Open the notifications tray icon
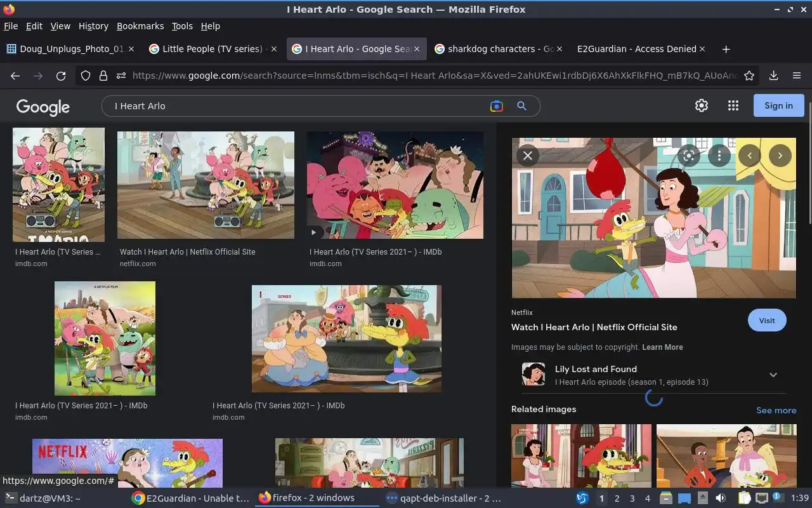 click(x=778, y=498)
